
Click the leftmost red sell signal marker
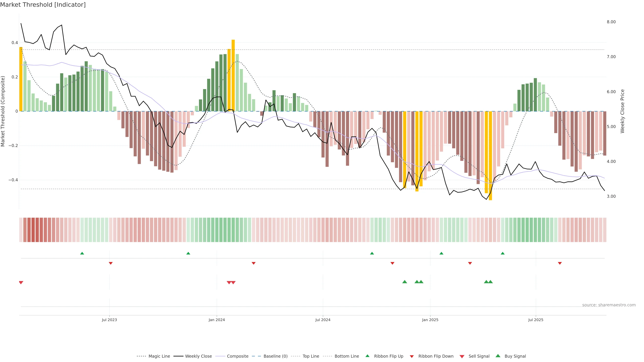(21, 283)
